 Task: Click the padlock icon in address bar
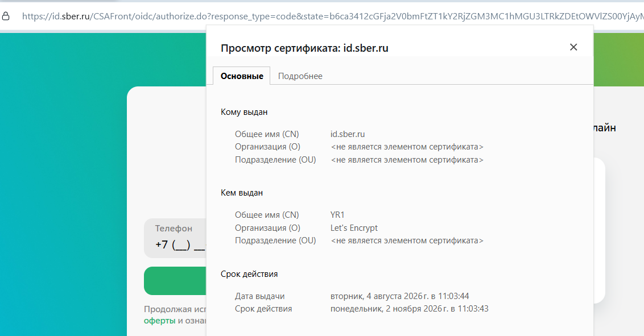pos(6,16)
